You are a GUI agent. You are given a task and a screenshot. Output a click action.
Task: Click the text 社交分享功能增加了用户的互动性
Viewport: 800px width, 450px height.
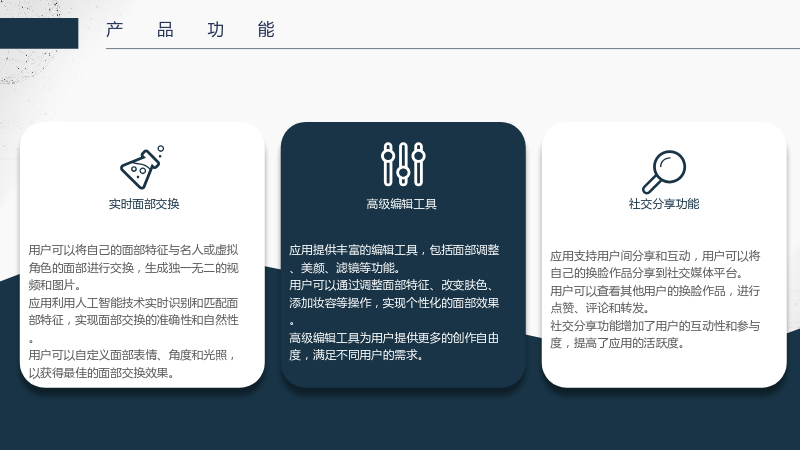[655, 334]
